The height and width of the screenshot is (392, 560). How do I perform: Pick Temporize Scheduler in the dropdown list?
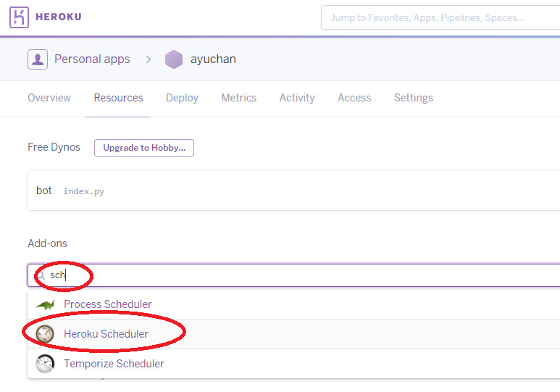(x=114, y=364)
